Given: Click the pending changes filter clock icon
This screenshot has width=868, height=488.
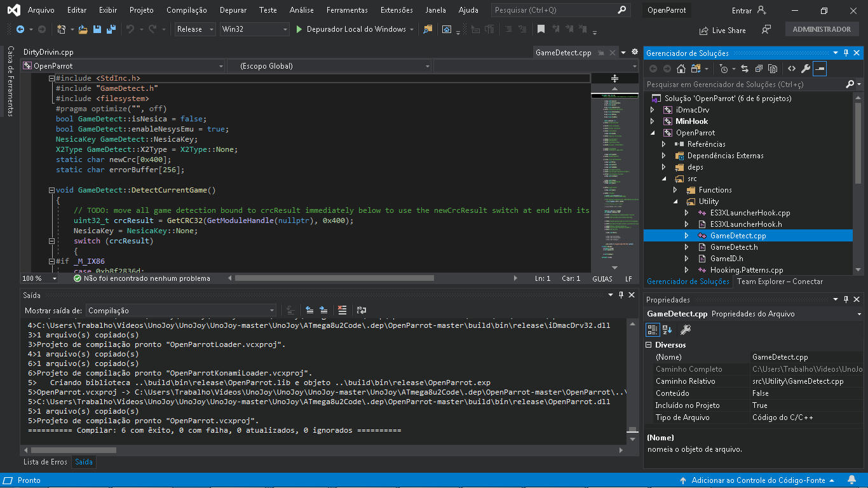Looking at the screenshot, I should (723, 69).
